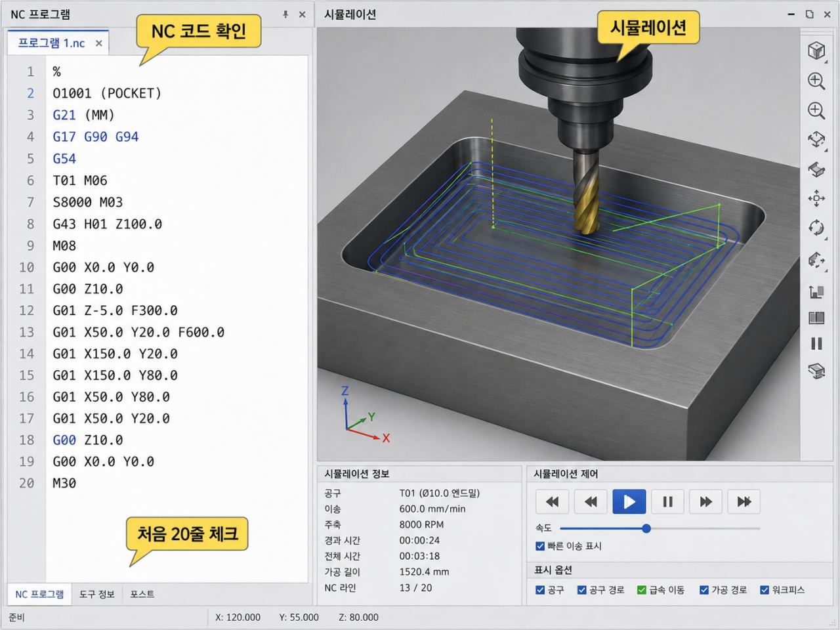Click the 준비 status text
The height and width of the screenshot is (630, 840).
click(x=16, y=617)
